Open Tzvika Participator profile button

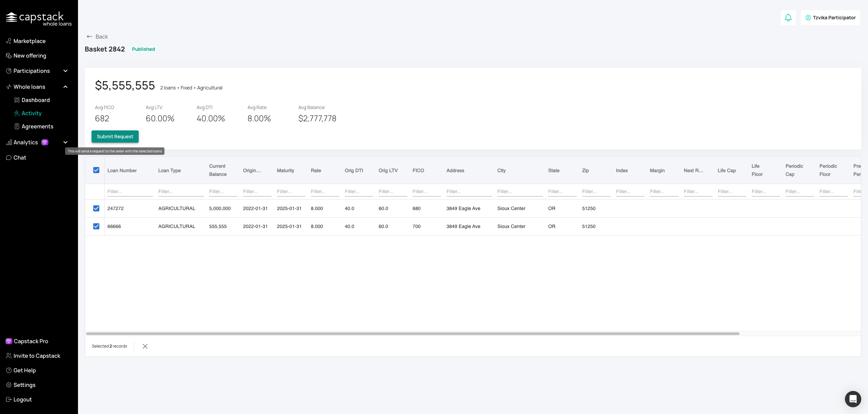pos(830,18)
